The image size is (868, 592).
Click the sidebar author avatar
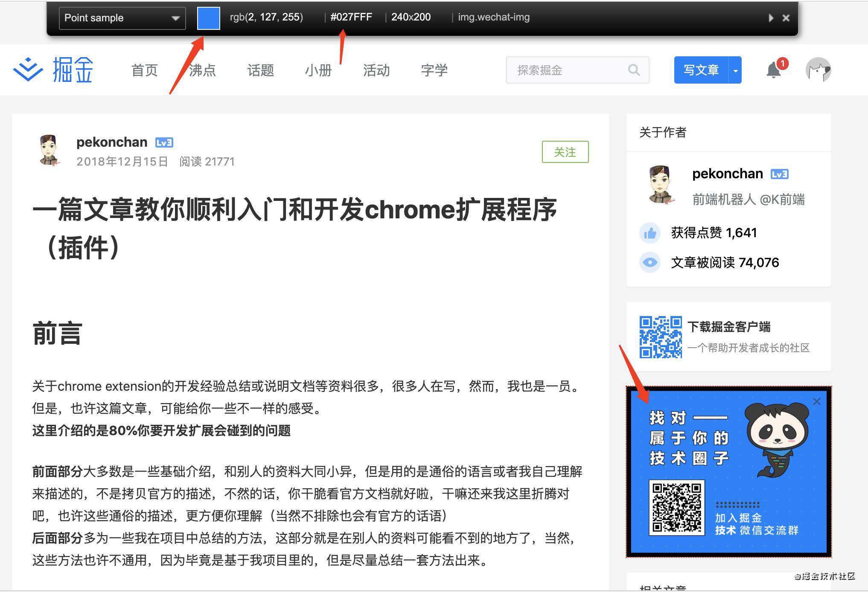[x=660, y=184]
